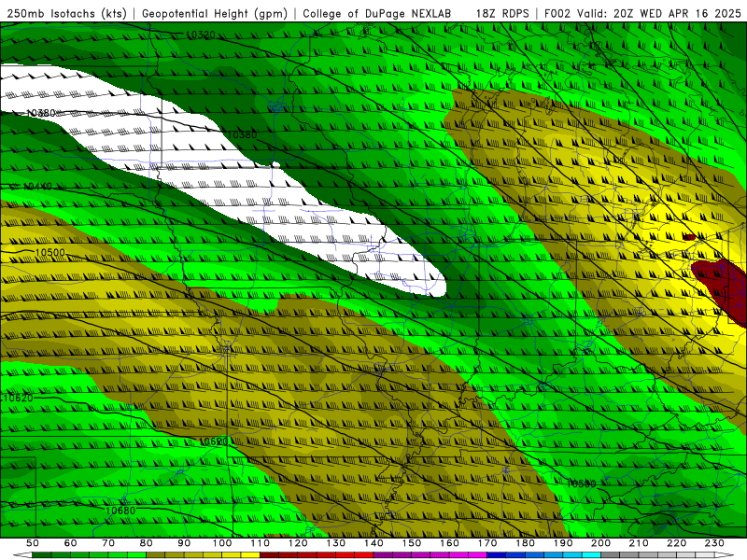Click the '250mb Isotachs (kts)' title text
The height and width of the screenshot is (560, 747).
(66, 14)
